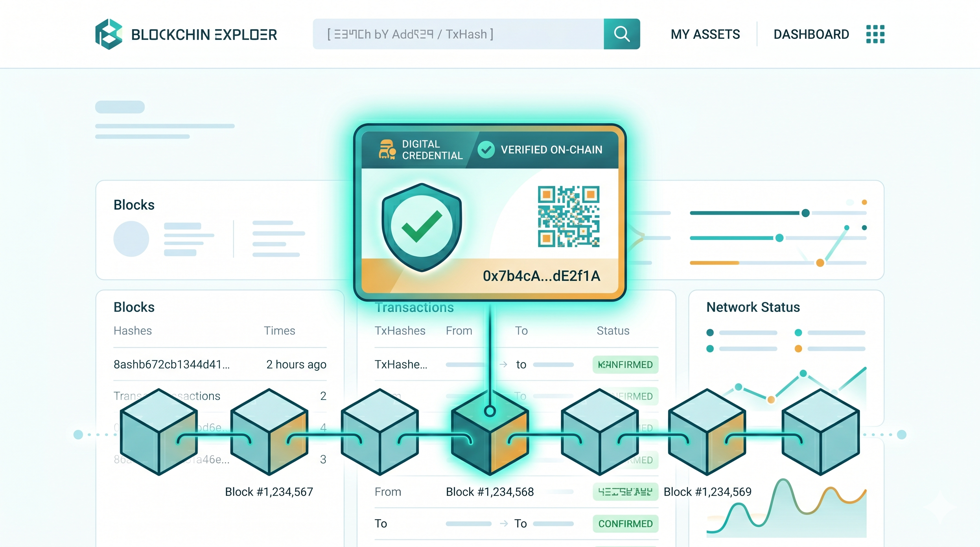The height and width of the screenshot is (547, 980).
Task: Focus the search by address/TxHash field
Action: click(x=458, y=34)
